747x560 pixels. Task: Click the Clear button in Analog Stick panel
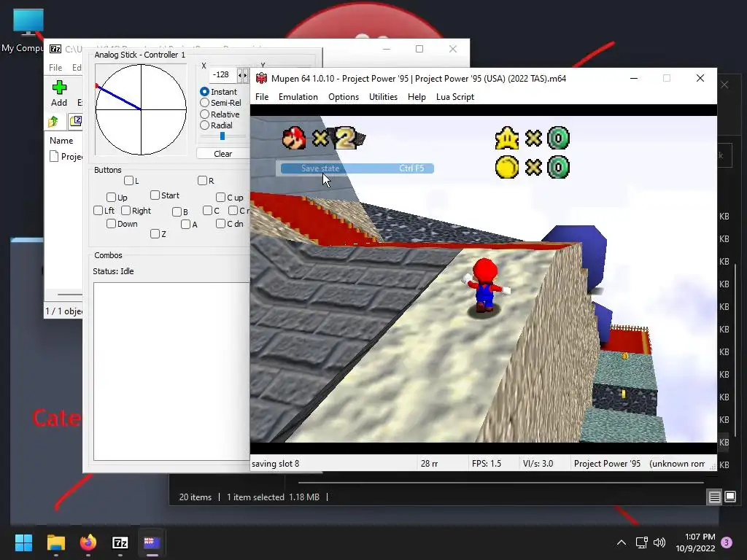pos(223,153)
